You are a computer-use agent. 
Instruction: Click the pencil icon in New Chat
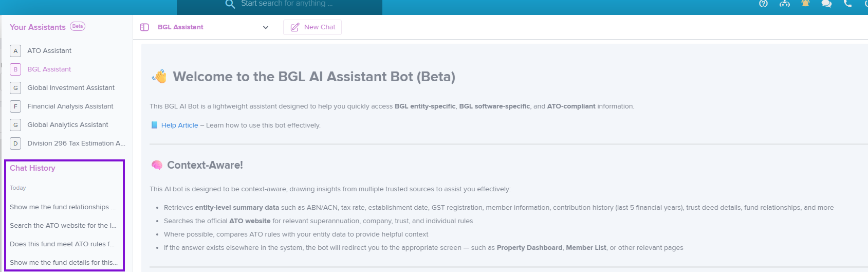pos(295,27)
